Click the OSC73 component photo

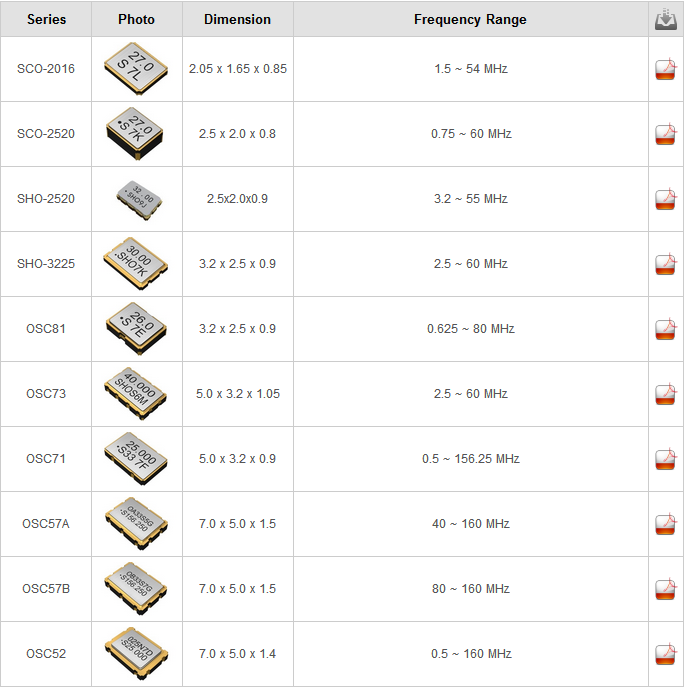(x=136, y=394)
